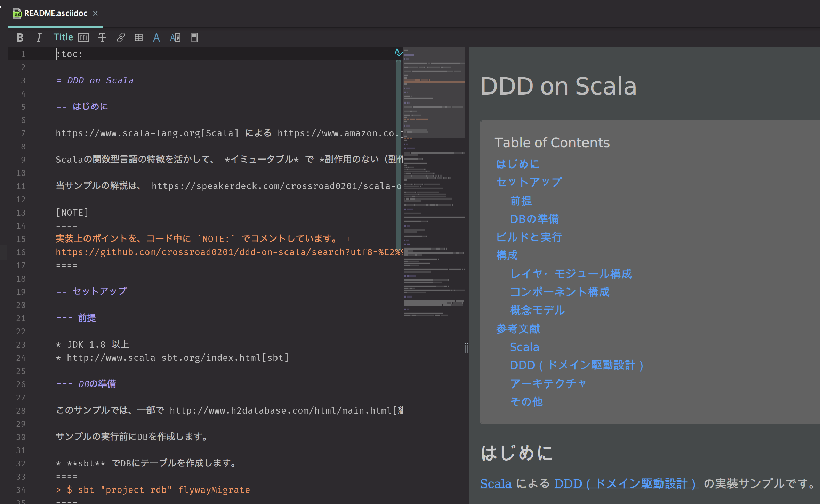Viewport: 820px width, 504px height.
Task: Click the speakerdeck.com URL line in the editor
Action: click(x=230, y=186)
